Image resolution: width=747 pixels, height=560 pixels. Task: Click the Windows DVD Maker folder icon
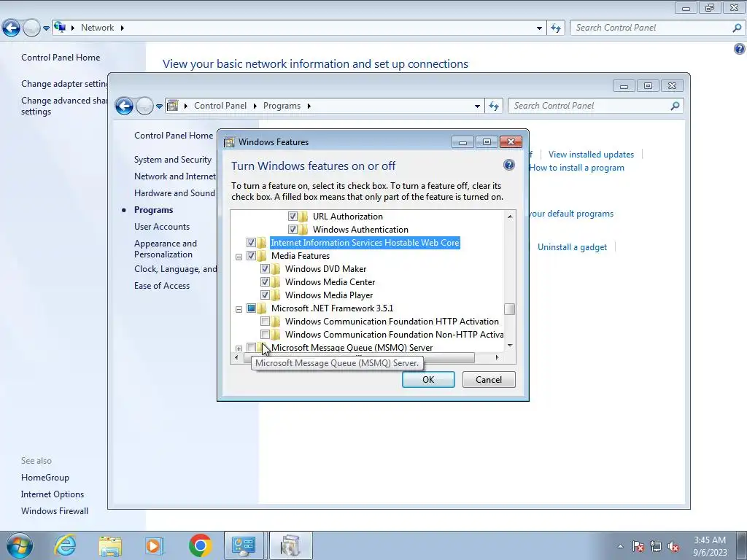(275, 268)
